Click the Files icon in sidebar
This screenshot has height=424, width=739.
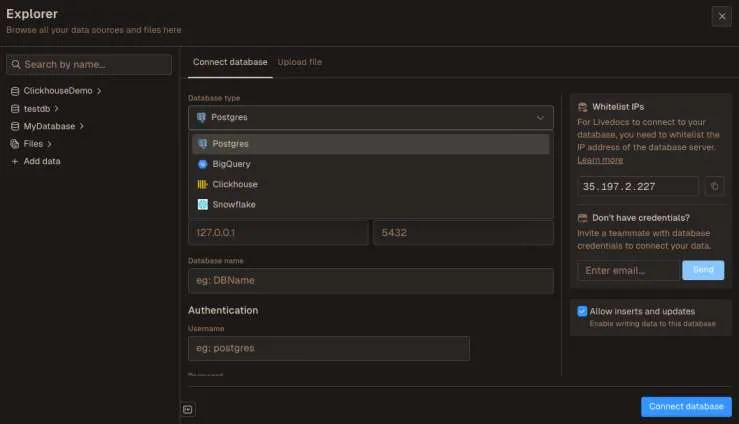point(15,144)
